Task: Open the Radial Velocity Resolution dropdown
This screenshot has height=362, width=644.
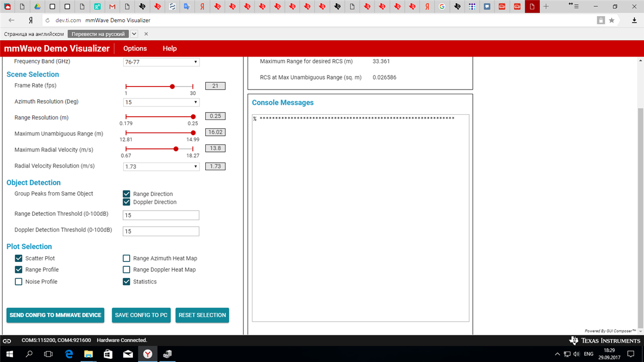Action: [x=161, y=167]
